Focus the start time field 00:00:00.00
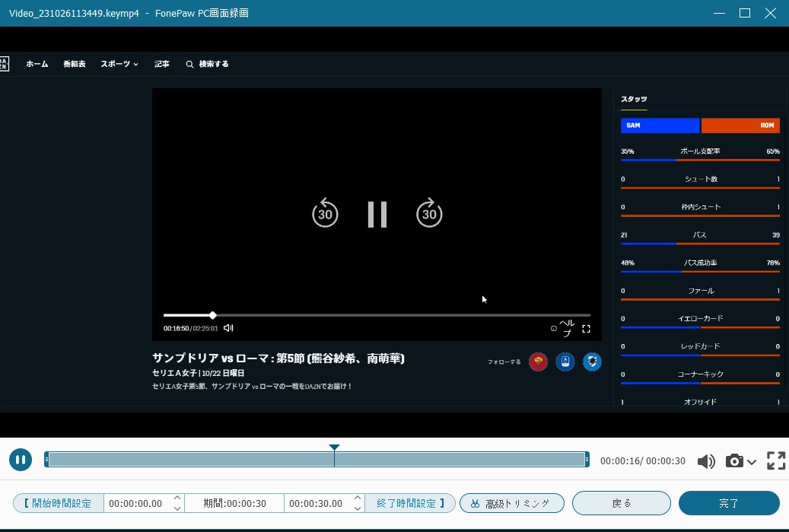The width and height of the screenshot is (789, 532). (x=136, y=503)
